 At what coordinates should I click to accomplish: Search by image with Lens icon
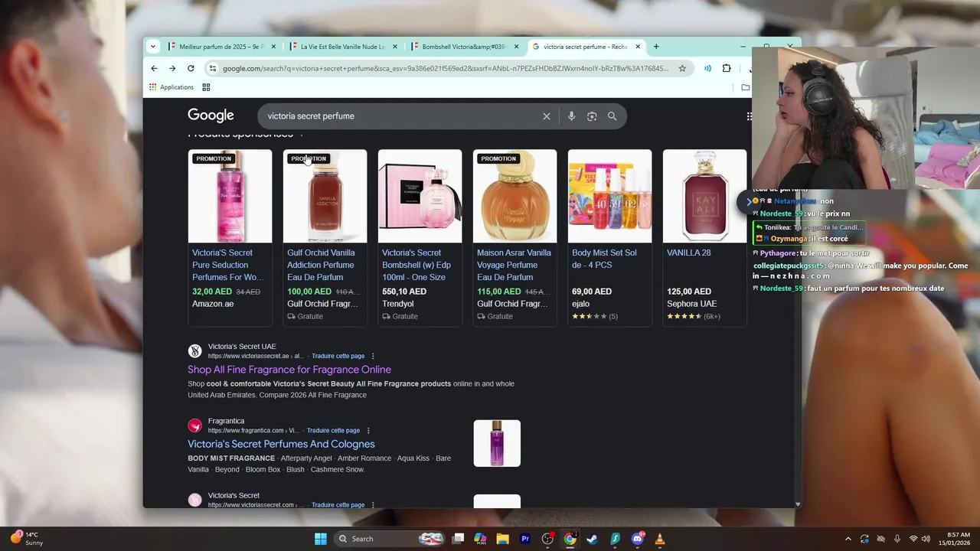pyautogui.click(x=592, y=116)
